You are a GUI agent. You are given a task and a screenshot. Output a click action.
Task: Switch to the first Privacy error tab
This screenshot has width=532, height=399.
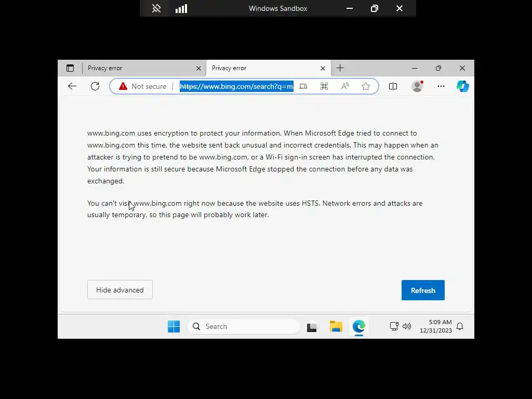pos(143,68)
